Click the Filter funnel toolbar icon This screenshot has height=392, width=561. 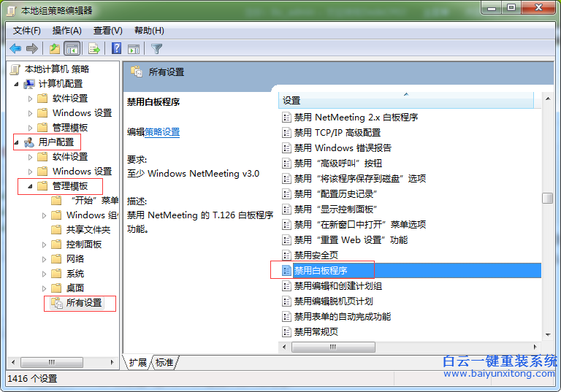click(x=157, y=49)
